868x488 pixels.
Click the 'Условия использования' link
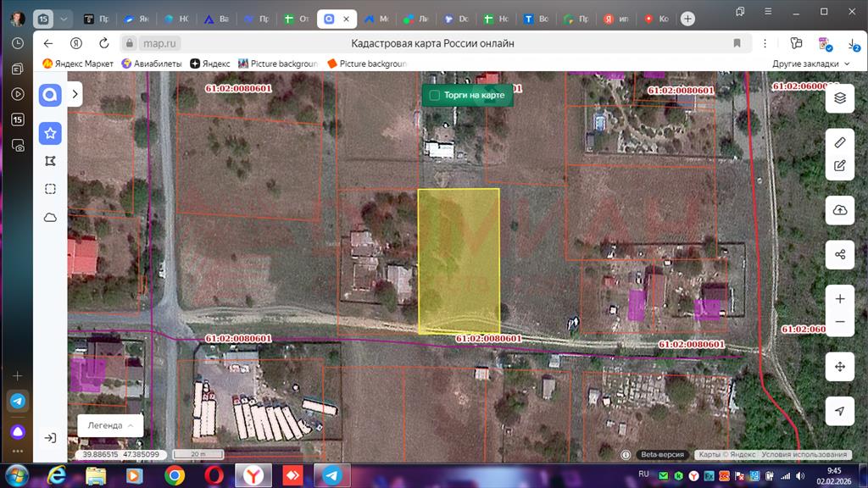pyautogui.click(x=804, y=455)
